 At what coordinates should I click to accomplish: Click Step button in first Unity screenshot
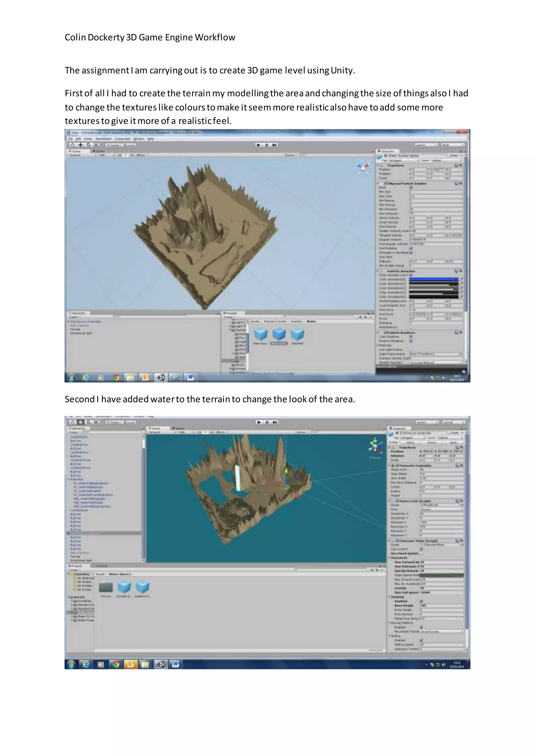274,145
